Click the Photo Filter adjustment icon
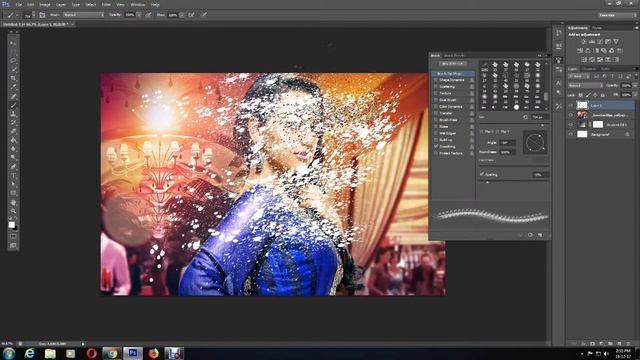The width and height of the screenshot is (640, 360). tap(604, 51)
